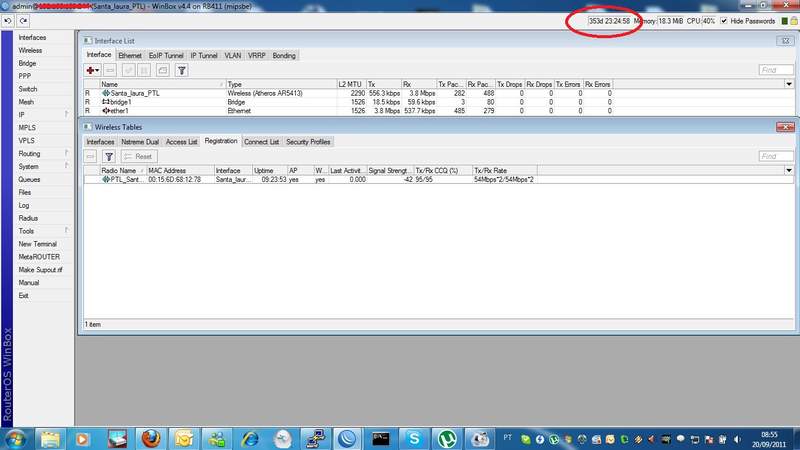
Task: Open the Log sidebar entry
Action: point(23,205)
